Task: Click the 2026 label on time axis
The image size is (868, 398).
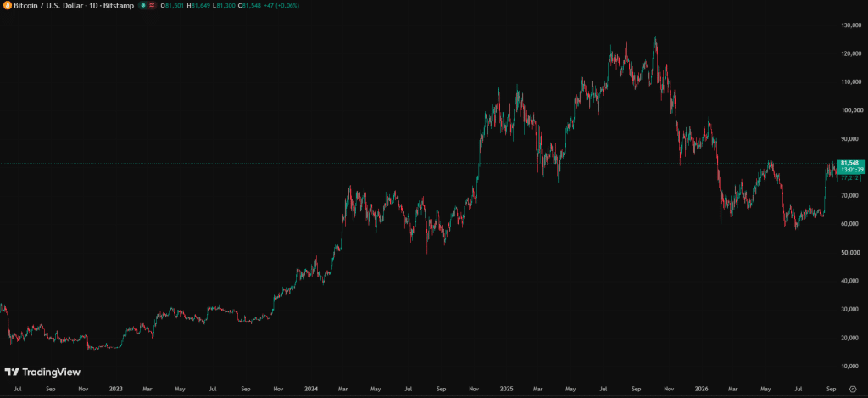Action: click(x=702, y=390)
